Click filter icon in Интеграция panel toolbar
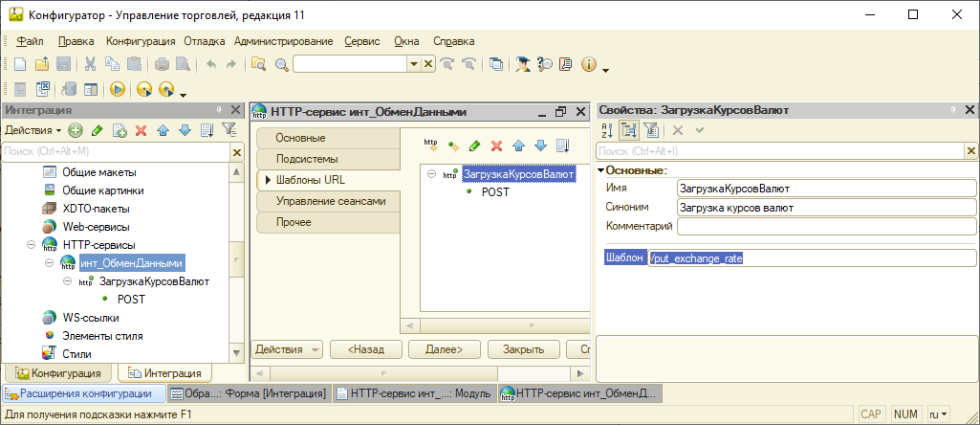The width and height of the screenshot is (980, 425). point(229,130)
